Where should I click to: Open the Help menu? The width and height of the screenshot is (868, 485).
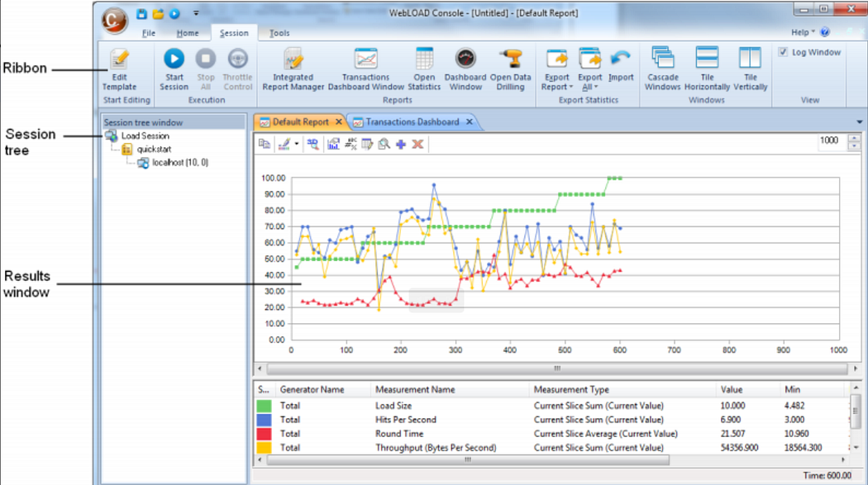(x=803, y=32)
